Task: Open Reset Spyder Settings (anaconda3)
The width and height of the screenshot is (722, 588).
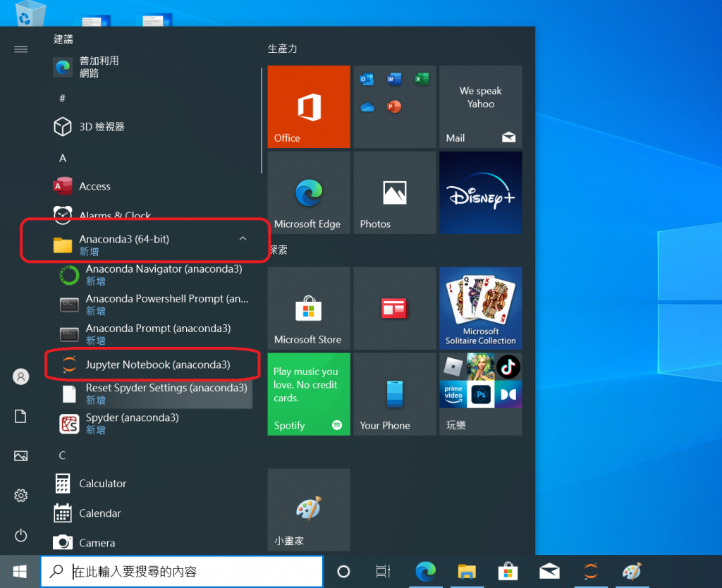Action: pos(152,393)
